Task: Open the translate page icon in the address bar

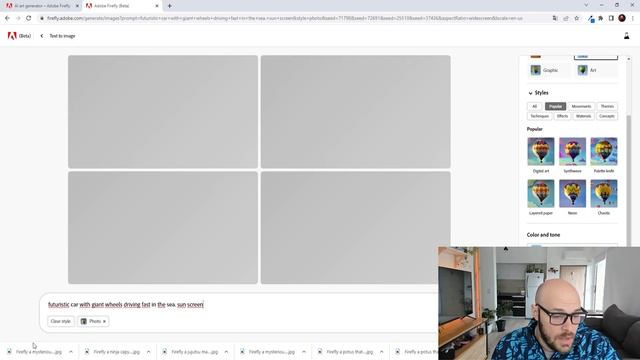Action: (555, 18)
